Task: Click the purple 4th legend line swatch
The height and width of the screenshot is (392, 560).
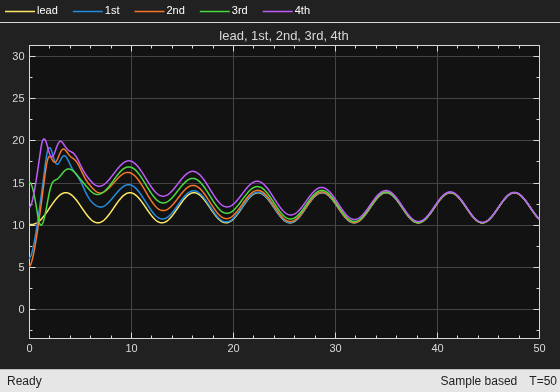Action: pos(278,12)
